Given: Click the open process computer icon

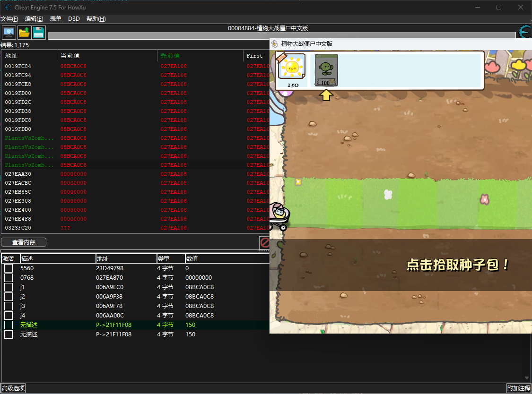Looking at the screenshot, I should click(x=9, y=32).
